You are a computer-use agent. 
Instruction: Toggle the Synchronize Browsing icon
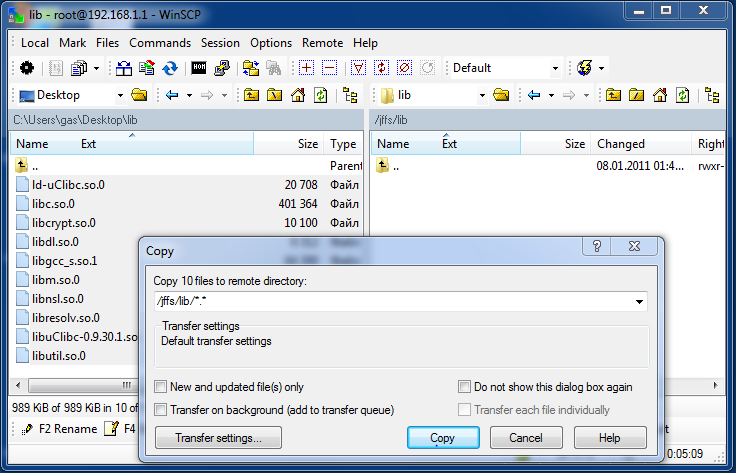tap(251, 68)
